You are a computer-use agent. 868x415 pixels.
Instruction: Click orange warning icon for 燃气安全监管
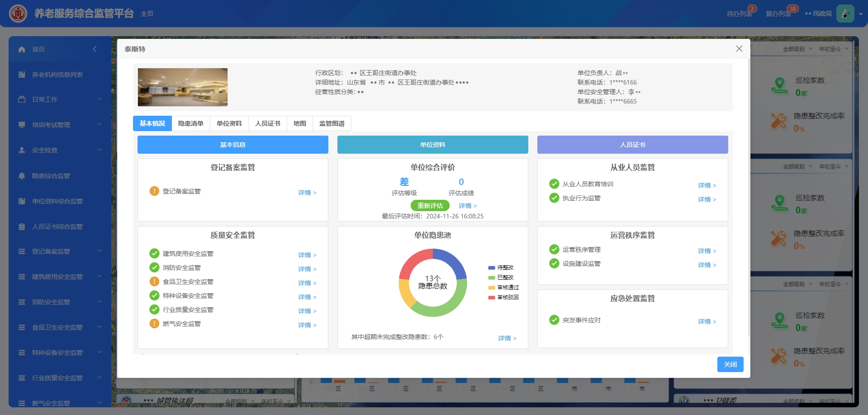(x=154, y=324)
